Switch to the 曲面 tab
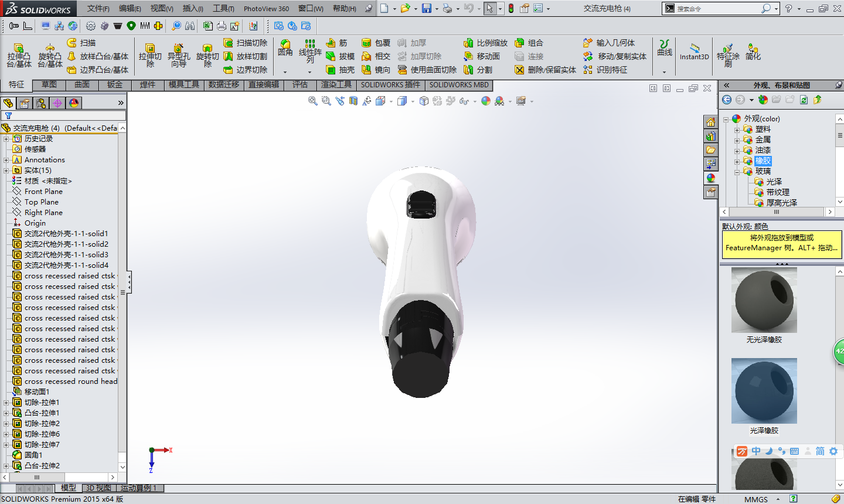Image resolution: width=844 pixels, height=504 pixels. point(82,84)
